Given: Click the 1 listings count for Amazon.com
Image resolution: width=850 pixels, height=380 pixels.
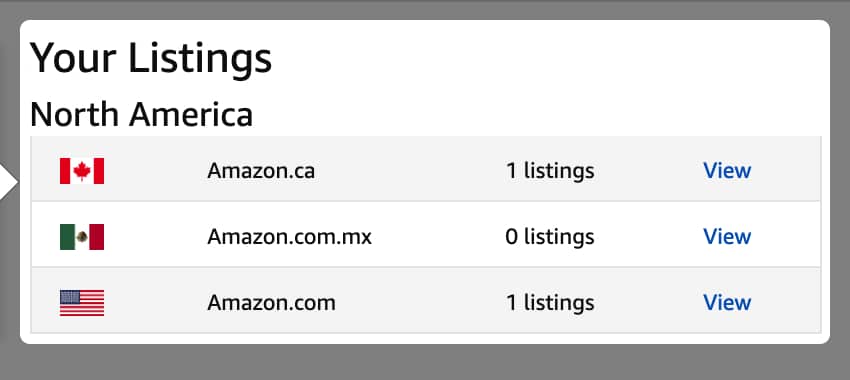Looking at the screenshot, I should click(x=550, y=302).
